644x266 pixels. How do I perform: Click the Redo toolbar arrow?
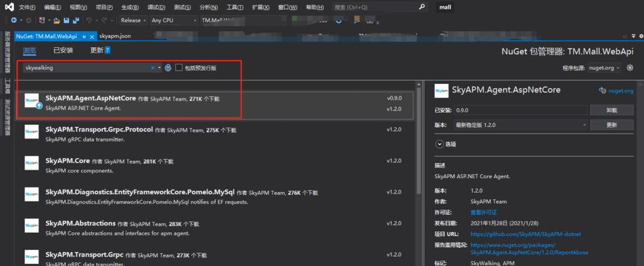[x=104, y=20]
